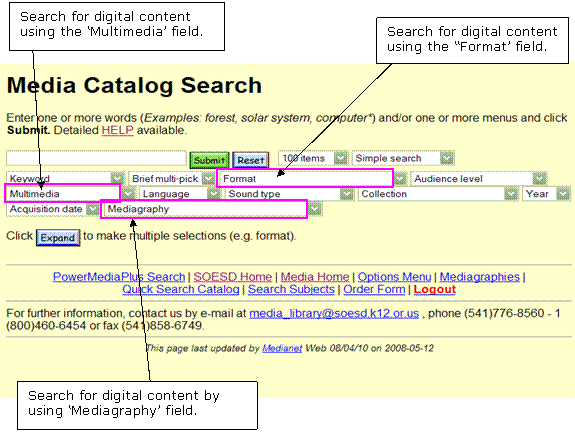Open the Collection dropdown

438,194
